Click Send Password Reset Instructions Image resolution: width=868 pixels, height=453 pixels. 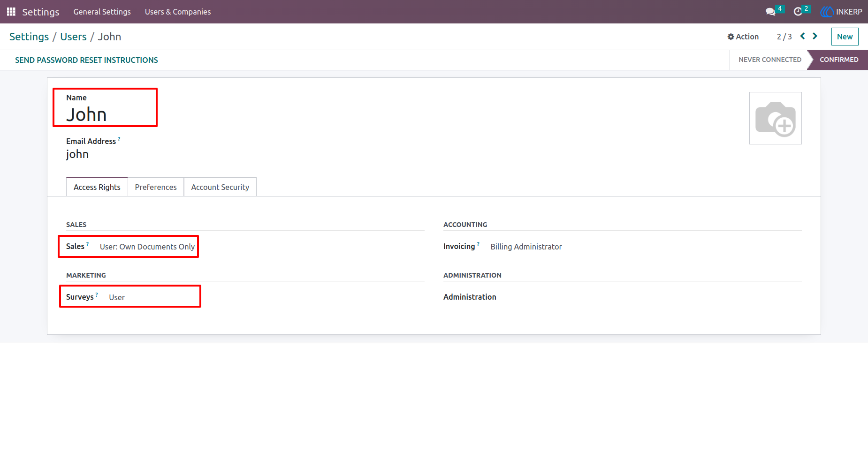(x=86, y=60)
